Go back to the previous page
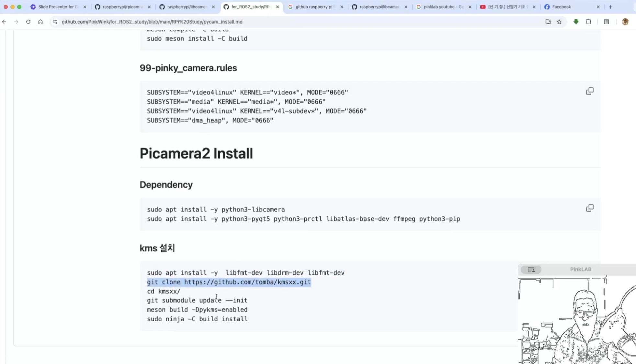The width and height of the screenshot is (636, 364). [4, 22]
